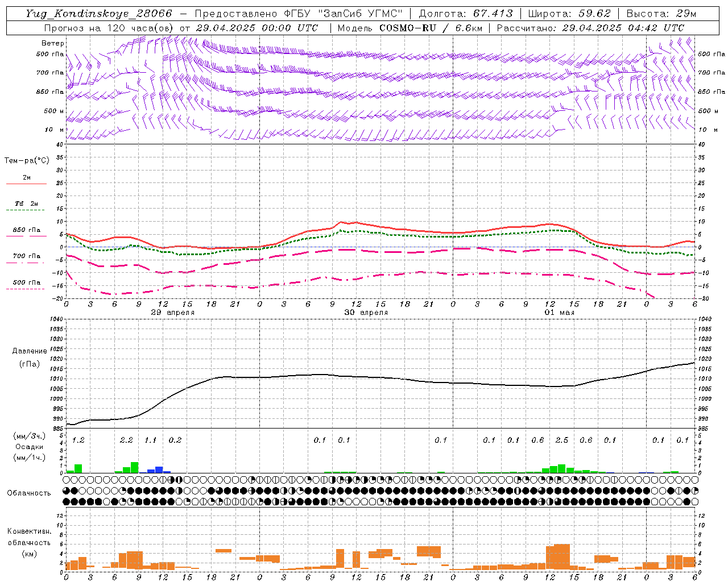The height and width of the screenshot is (582, 728).
Task: Select the Широта: 59.62 header value
Action: (569, 14)
